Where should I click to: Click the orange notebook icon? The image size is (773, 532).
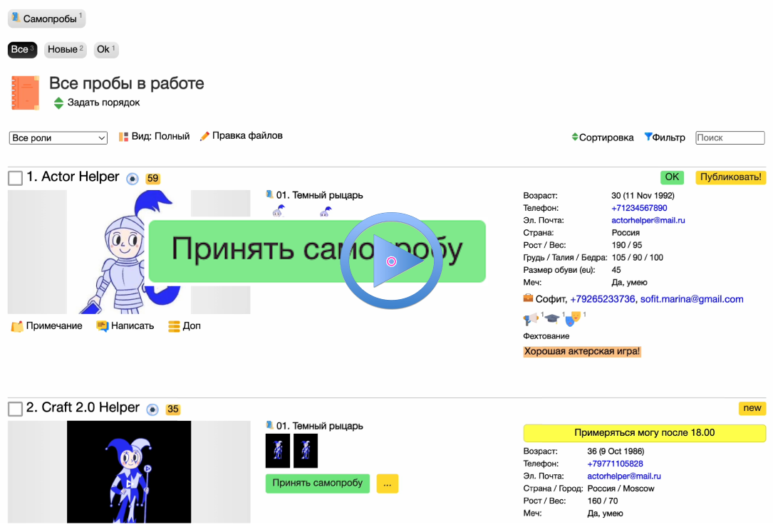tap(25, 92)
